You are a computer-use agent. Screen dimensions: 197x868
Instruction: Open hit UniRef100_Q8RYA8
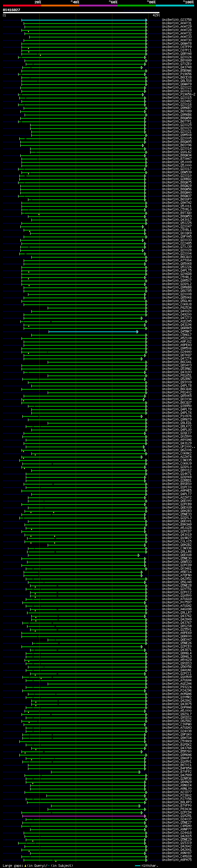(x=177, y=54)
